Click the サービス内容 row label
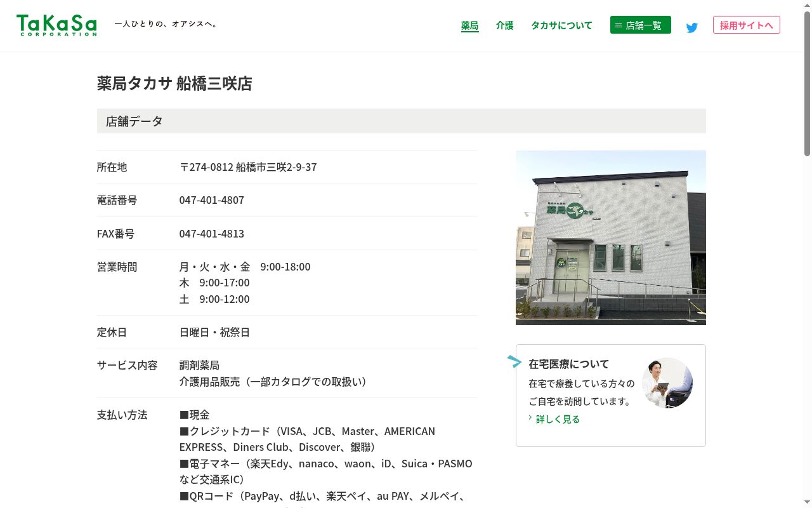Screen dimensions: 812x508 click(128, 365)
